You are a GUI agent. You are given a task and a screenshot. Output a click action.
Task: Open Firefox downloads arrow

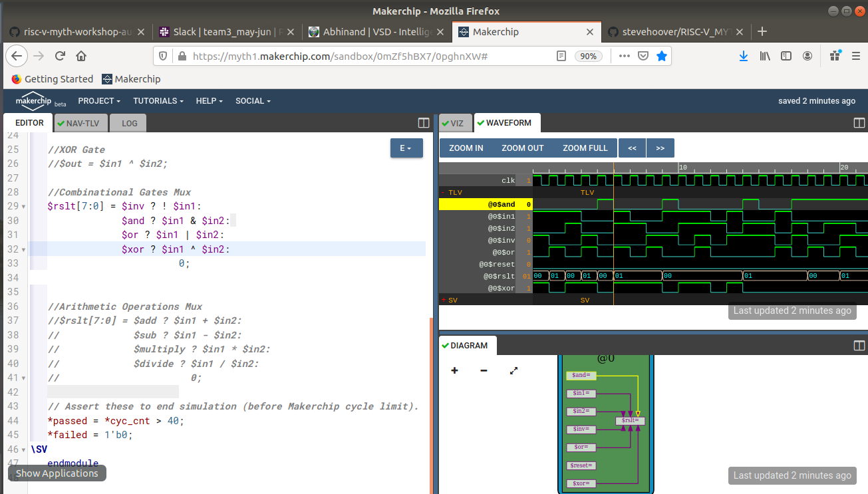(744, 57)
